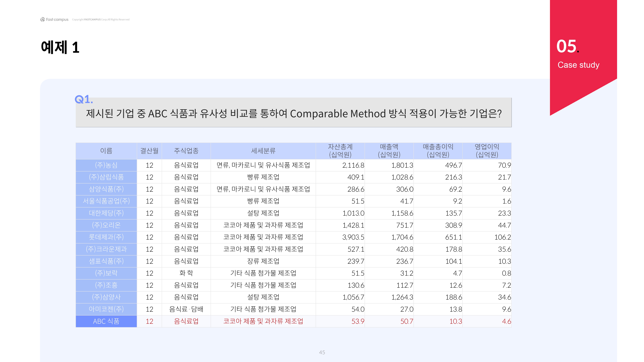Click page number 45

pyautogui.click(x=322, y=352)
